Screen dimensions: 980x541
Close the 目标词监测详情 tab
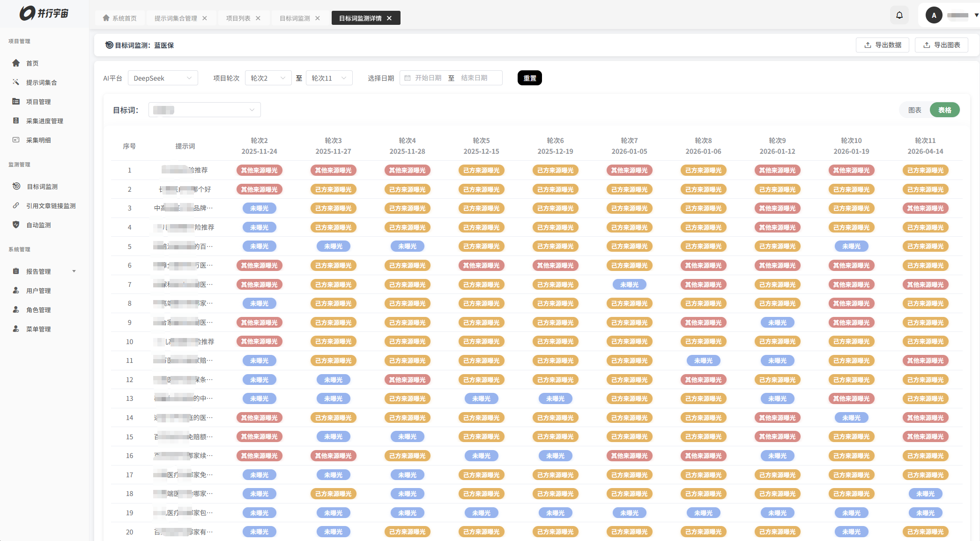[389, 18]
